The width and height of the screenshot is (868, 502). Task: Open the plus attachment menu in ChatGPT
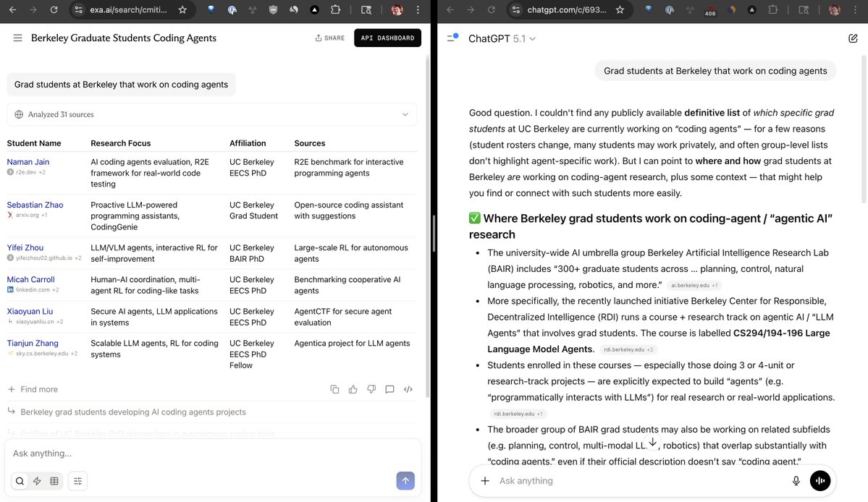click(x=485, y=481)
